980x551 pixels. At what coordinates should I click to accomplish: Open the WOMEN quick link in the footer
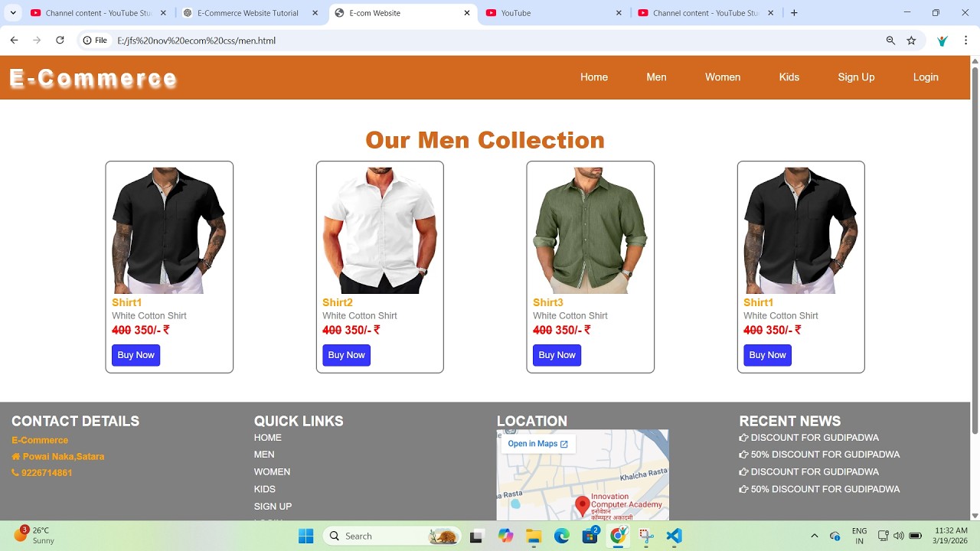[272, 472]
